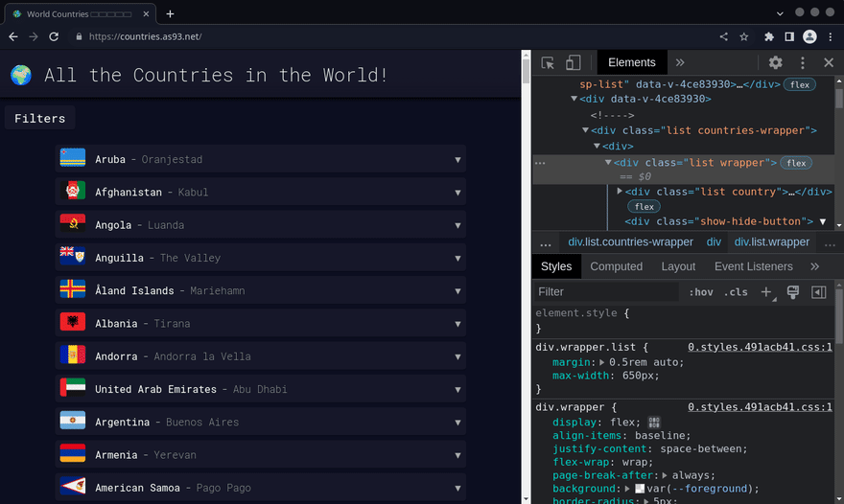Expand the United Arab Emirates row

pyautogui.click(x=261, y=388)
